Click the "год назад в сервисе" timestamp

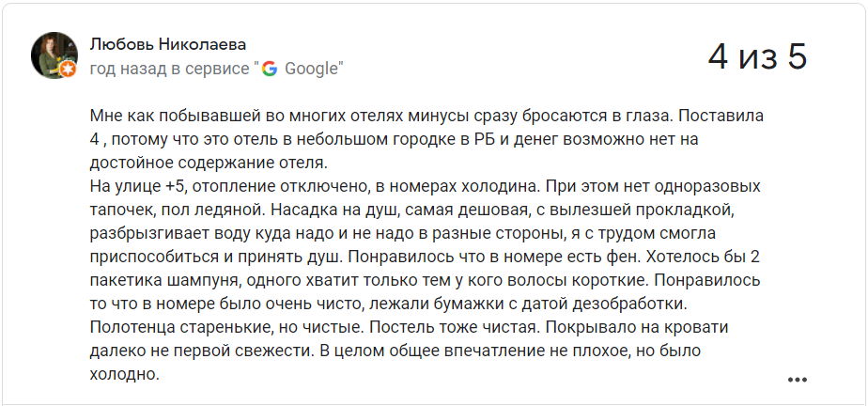coord(170,68)
